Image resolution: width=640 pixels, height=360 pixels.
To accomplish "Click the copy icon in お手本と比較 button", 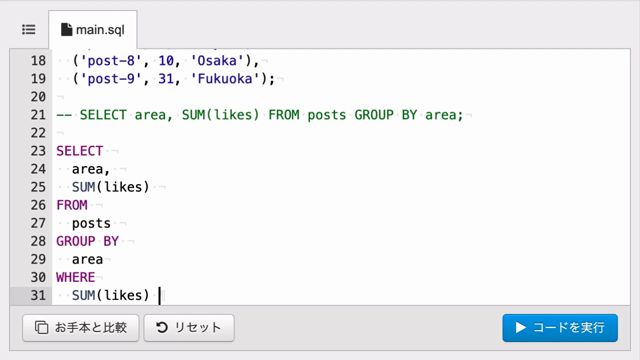I will pyautogui.click(x=41, y=327).
